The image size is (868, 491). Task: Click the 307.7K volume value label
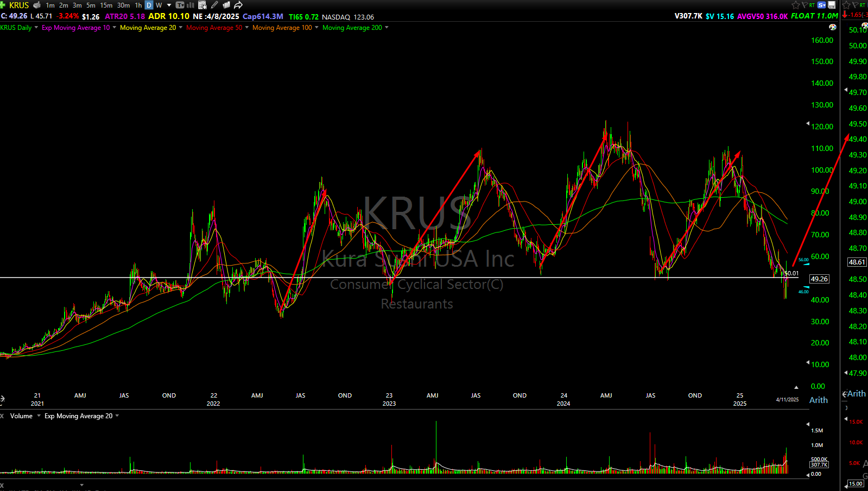[x=819, y=465]
